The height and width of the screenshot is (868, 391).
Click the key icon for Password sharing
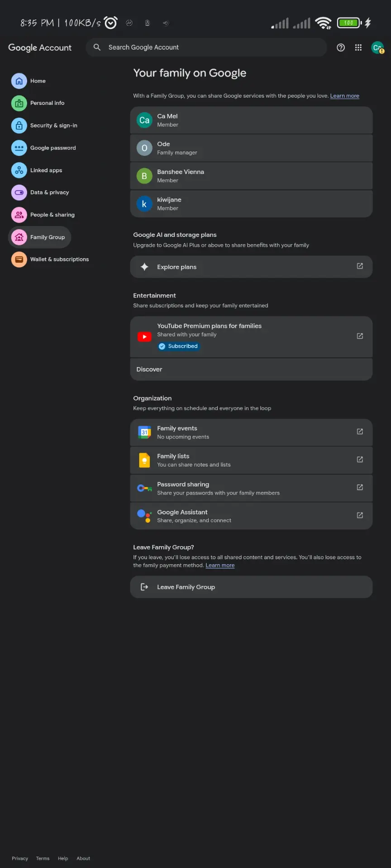(x=144, y=488)
